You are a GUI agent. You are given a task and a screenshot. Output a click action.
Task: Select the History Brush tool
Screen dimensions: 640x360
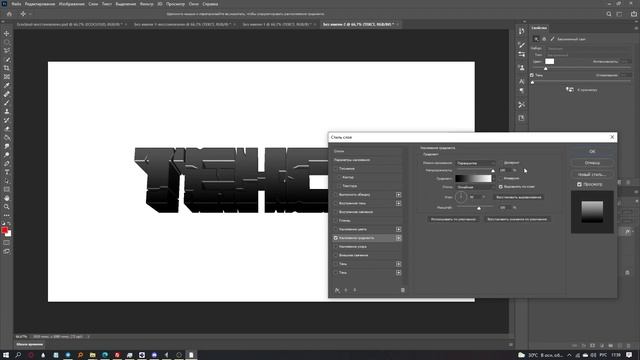[7, 120]
